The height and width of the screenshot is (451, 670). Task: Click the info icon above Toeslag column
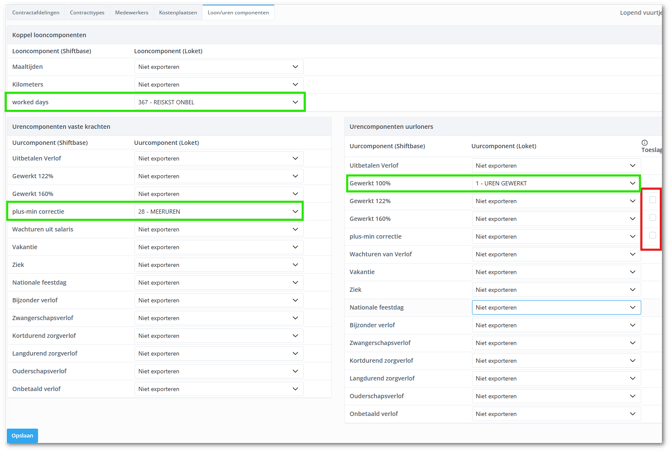[x=644, y=143]
